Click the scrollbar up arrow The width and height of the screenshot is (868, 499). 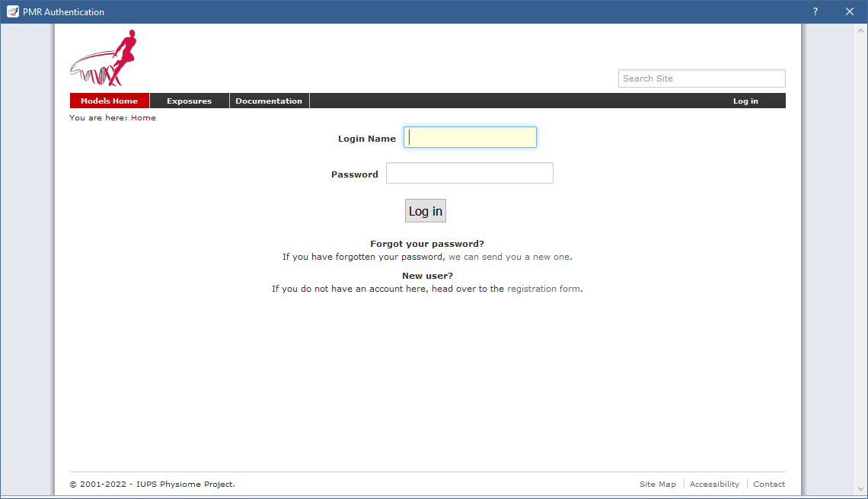coord(861,30)
